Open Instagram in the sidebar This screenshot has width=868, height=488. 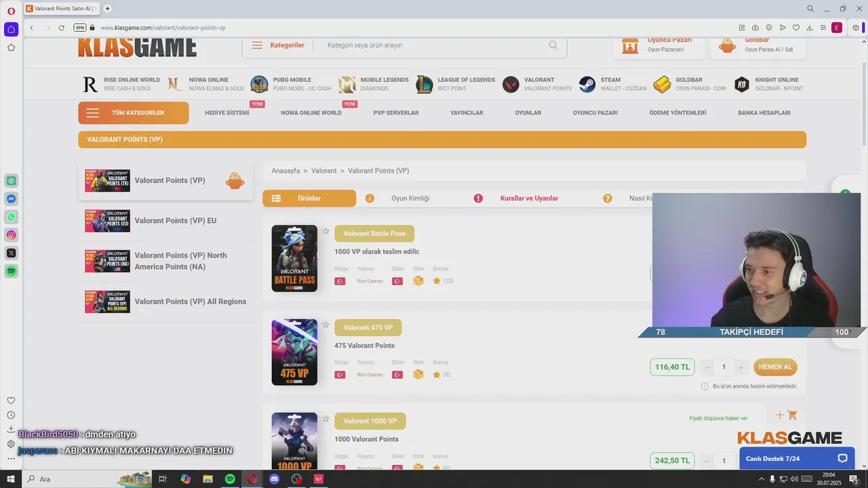pyautogui.click(x=11, y=235)
